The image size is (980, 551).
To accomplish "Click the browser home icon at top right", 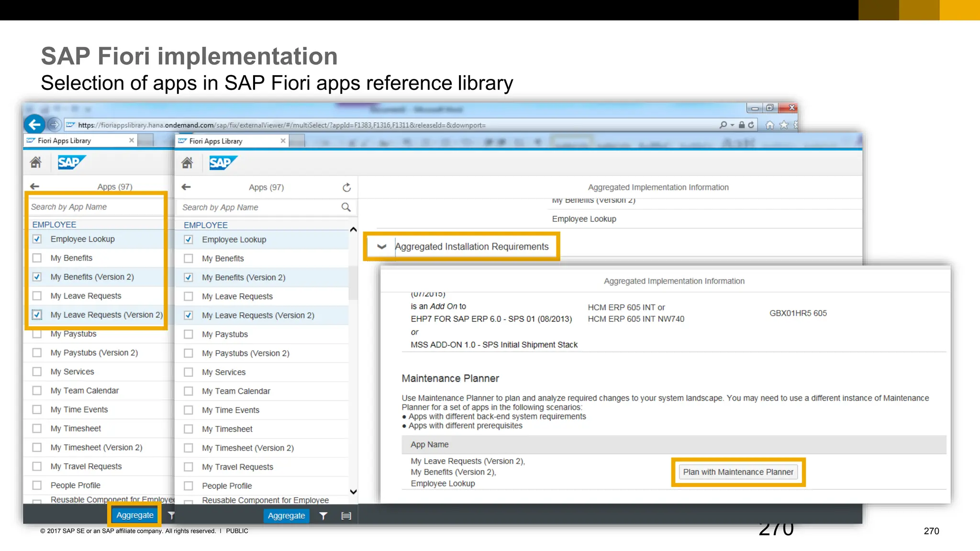I will pyautogui.click(x=769, y=125).
